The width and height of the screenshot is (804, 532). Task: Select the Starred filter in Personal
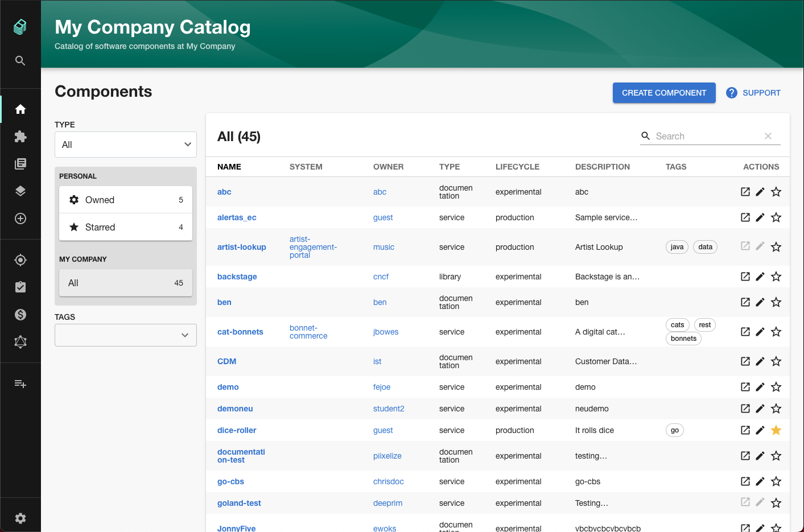click(126, 227)
